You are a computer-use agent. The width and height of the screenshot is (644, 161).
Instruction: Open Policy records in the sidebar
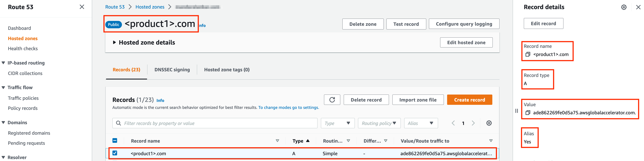23,108
